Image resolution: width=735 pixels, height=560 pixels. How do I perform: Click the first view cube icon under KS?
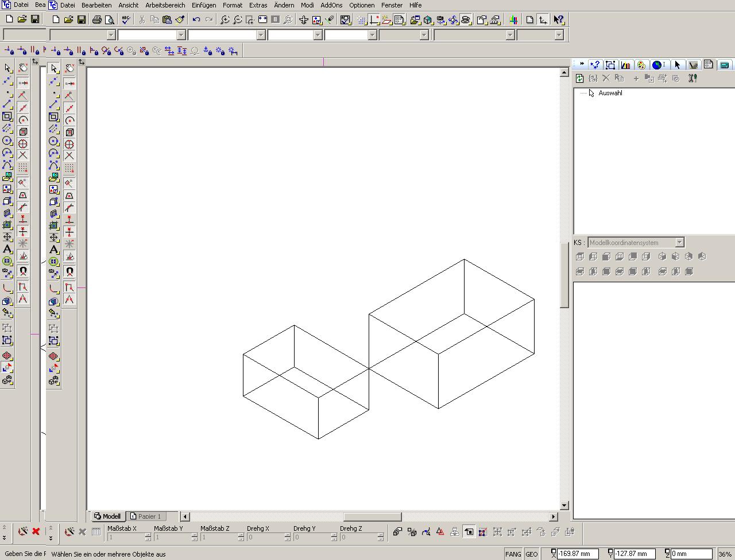[x=580, y=256]
